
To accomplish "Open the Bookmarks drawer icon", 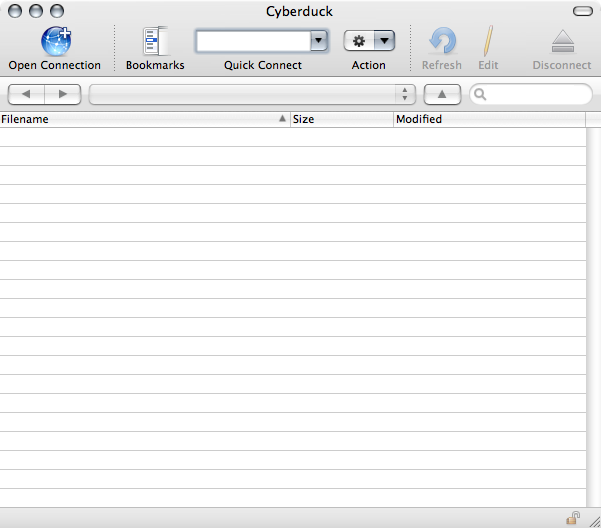I will pyautogui.click(x=155, y=41).
